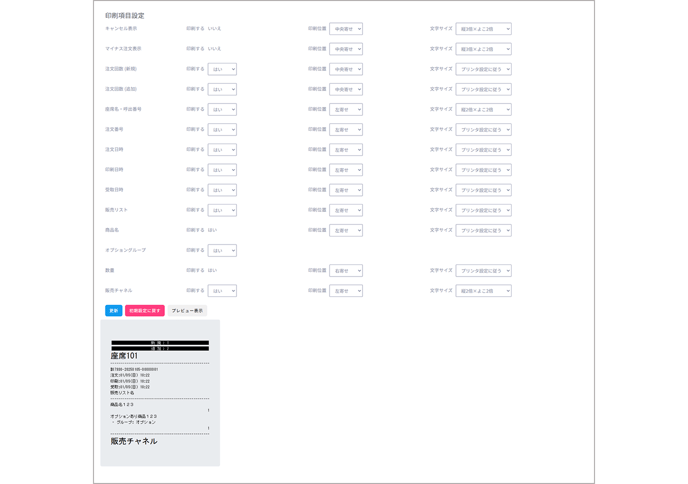The width and height of the screenshot is (688, 484).
Task: Open 印刷する dropdown for 販売リスト
Action: 222,210
